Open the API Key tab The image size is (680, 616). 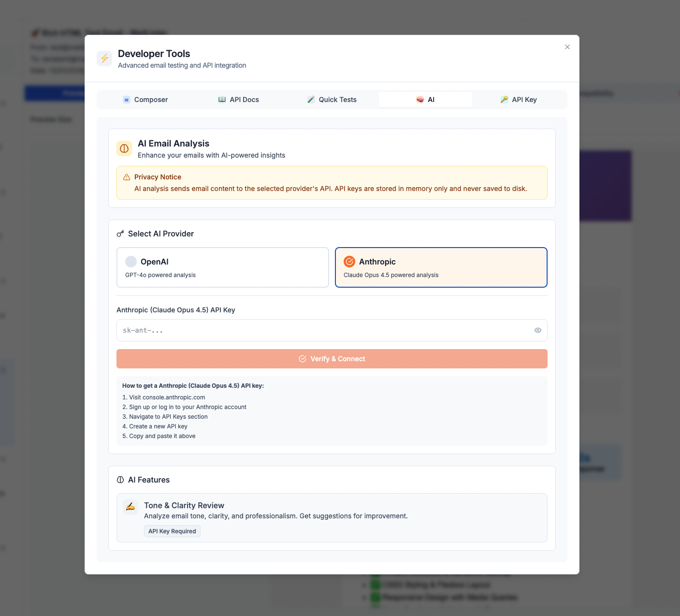pyautogui.click(x=519, y=100)
